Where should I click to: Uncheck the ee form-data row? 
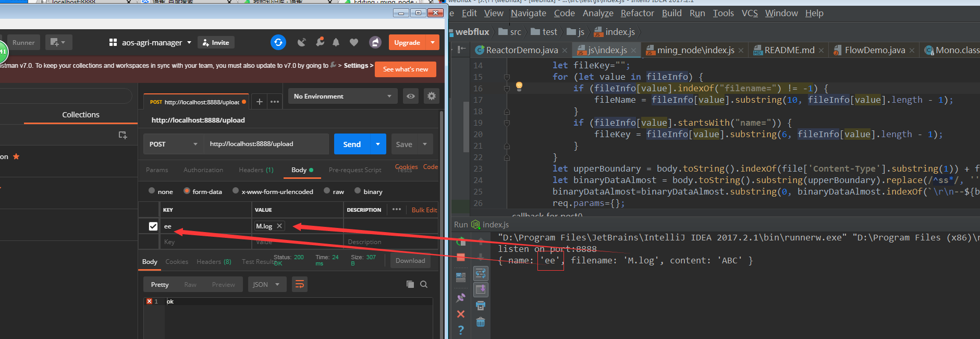click(153, 226)
